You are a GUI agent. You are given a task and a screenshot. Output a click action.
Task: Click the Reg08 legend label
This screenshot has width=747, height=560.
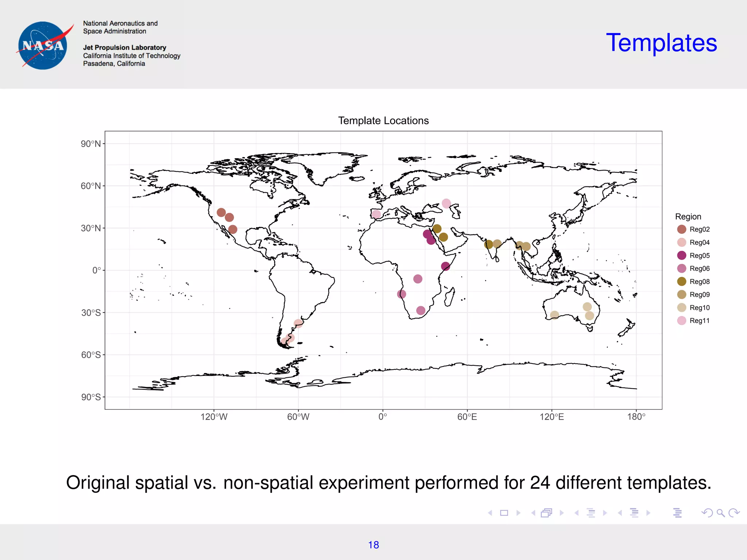pos(699,281)
